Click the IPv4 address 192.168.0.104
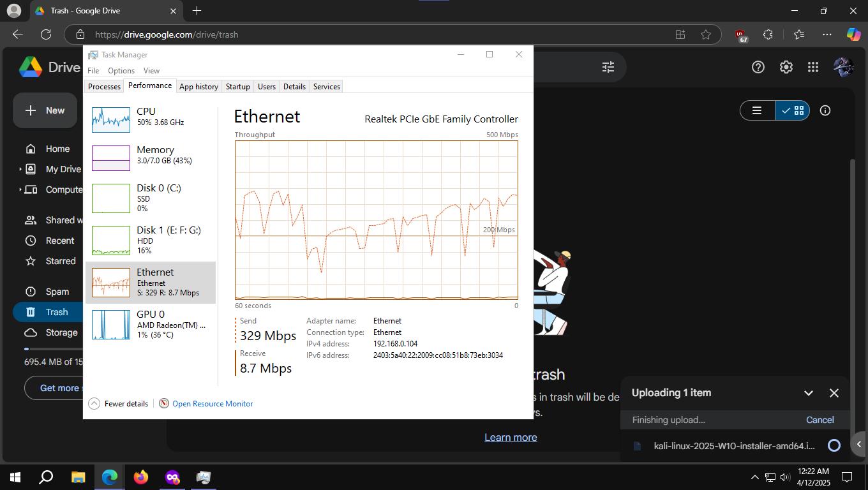This screenshot has width=868, height=490. click(395, 344)
